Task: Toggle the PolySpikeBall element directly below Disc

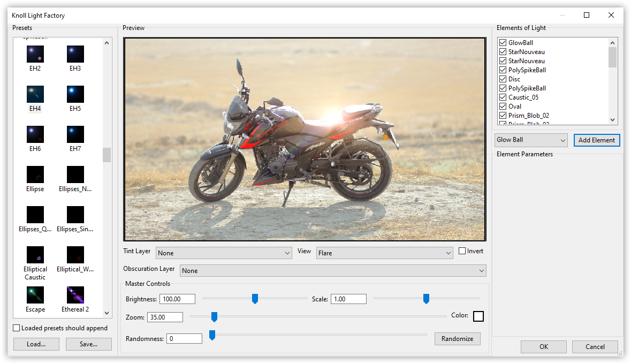Action: tap(503, 88)
